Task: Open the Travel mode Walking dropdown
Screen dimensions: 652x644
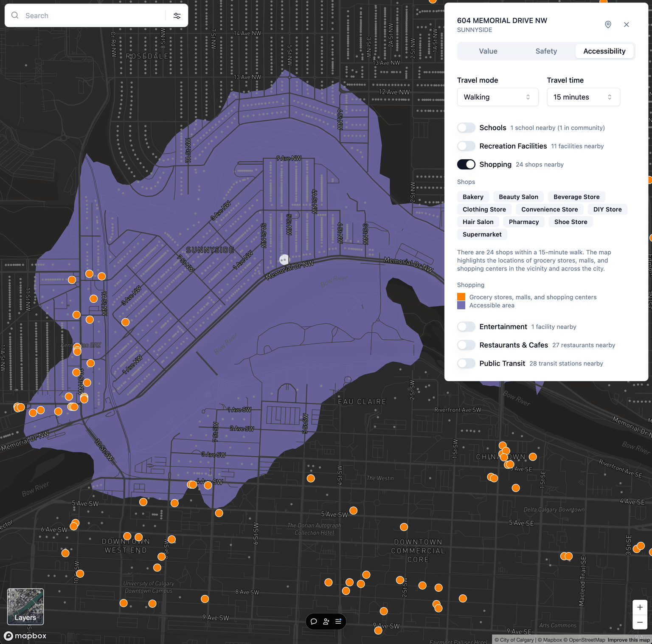Action: point(497,97)
